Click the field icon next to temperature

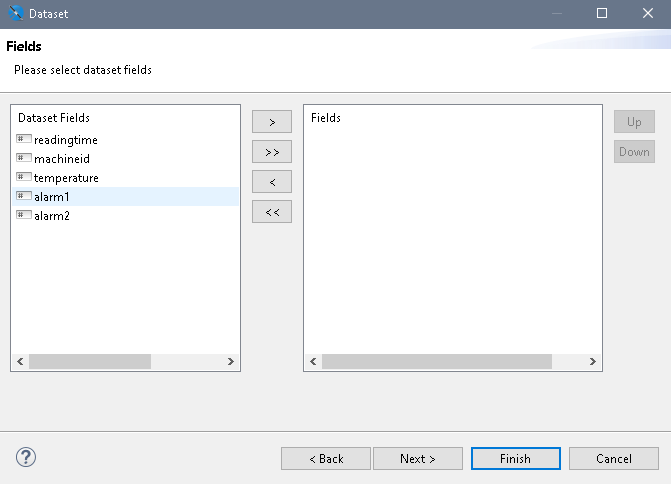(x=24, y=177)
